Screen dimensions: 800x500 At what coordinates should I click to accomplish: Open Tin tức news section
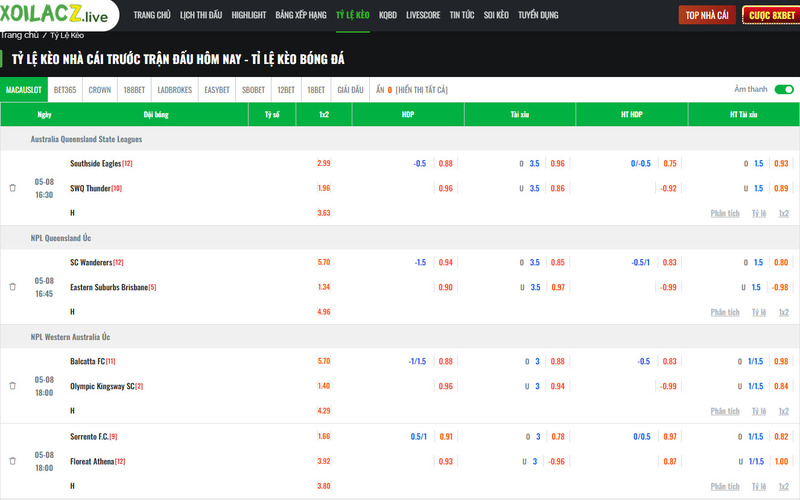tap(462, 15)
